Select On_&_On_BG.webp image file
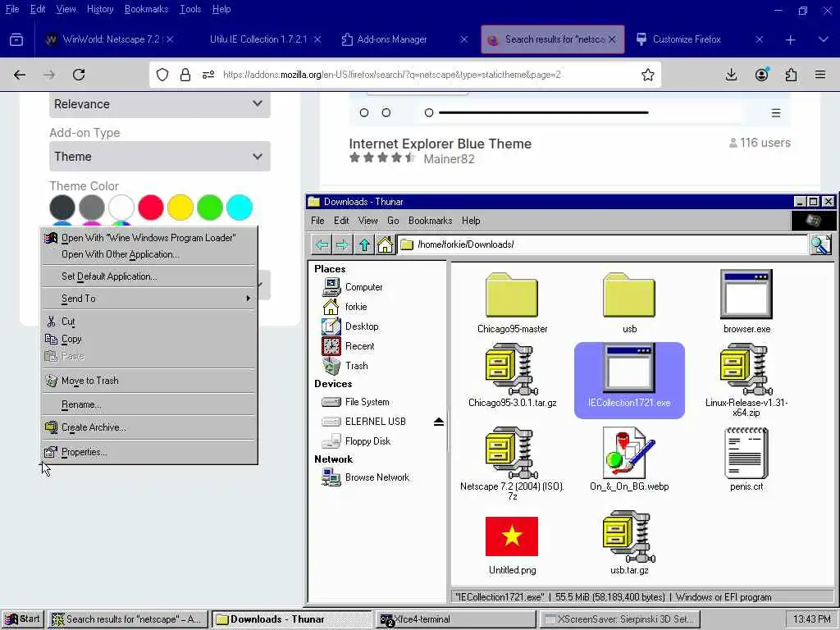This screenshot has width=840, height=630. point(629,459)
